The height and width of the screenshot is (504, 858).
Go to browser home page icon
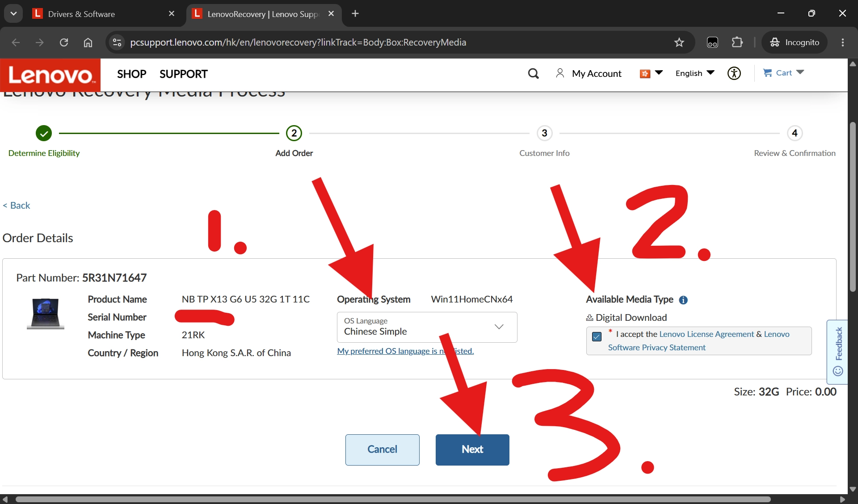click(88, 42)
